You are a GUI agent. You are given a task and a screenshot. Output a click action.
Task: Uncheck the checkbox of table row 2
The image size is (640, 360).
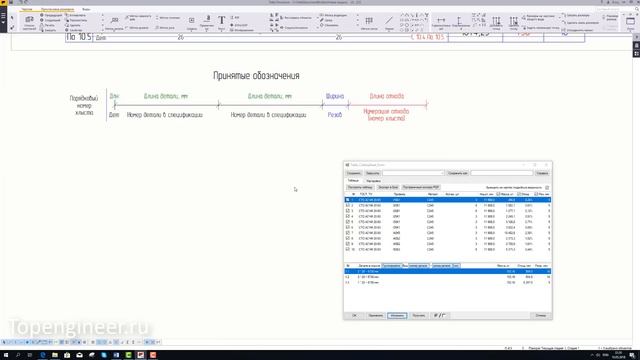348,205
